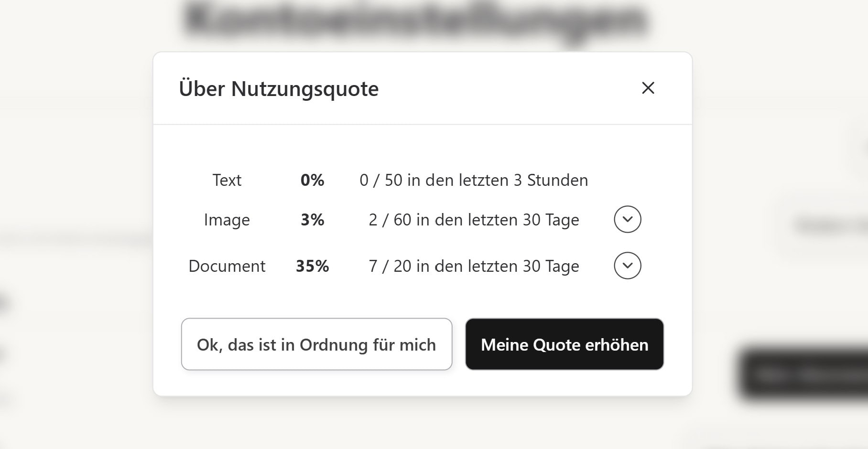This screenshot has height=449, width=868.
Task: Click "7 / 20 in den letzten 30 Tage"
Action: [474, 266]
